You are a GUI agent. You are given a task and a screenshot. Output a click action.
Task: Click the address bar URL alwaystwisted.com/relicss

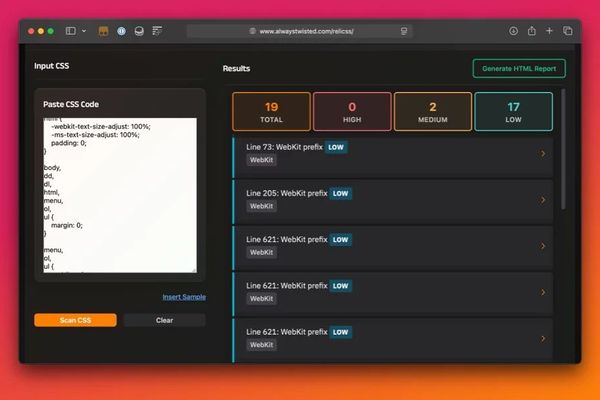click(x=307, y=31)
